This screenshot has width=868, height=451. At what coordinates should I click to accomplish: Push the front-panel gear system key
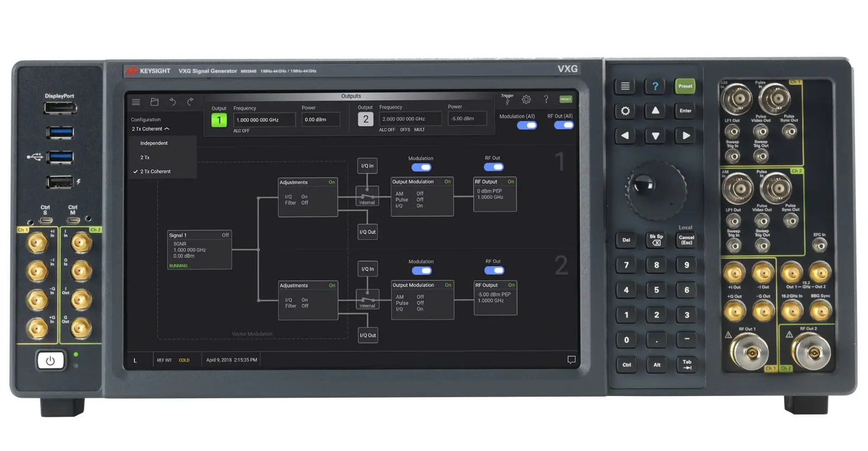625,111
